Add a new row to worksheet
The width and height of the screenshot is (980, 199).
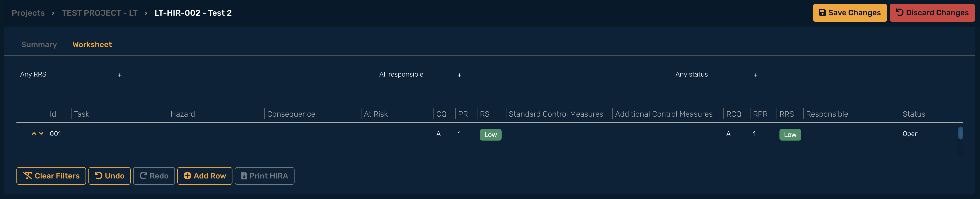(x=205, y=176)
